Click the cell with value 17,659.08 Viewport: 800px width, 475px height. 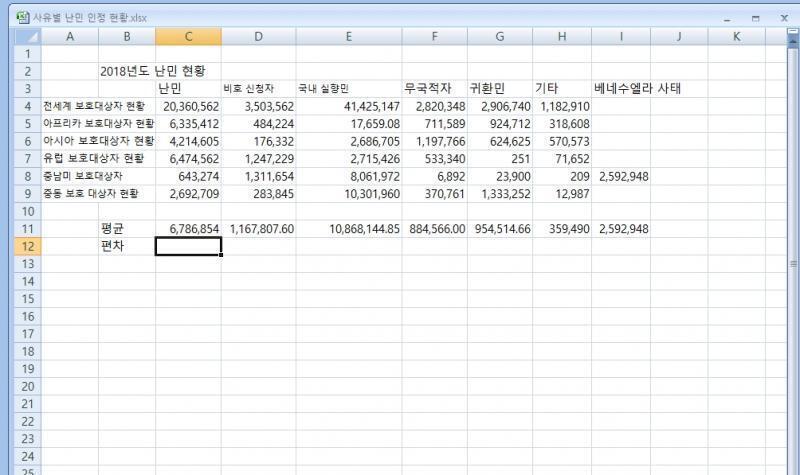tap(348, 123)
